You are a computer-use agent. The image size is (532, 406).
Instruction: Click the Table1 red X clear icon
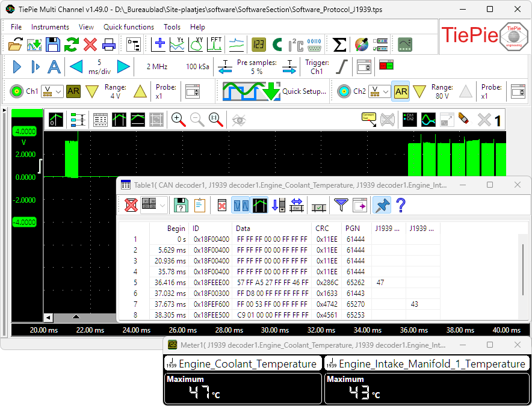pos(131,205)
